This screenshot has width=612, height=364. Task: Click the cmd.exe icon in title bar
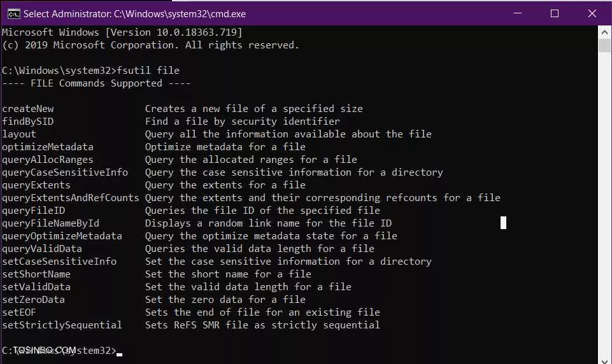[13, 13]
